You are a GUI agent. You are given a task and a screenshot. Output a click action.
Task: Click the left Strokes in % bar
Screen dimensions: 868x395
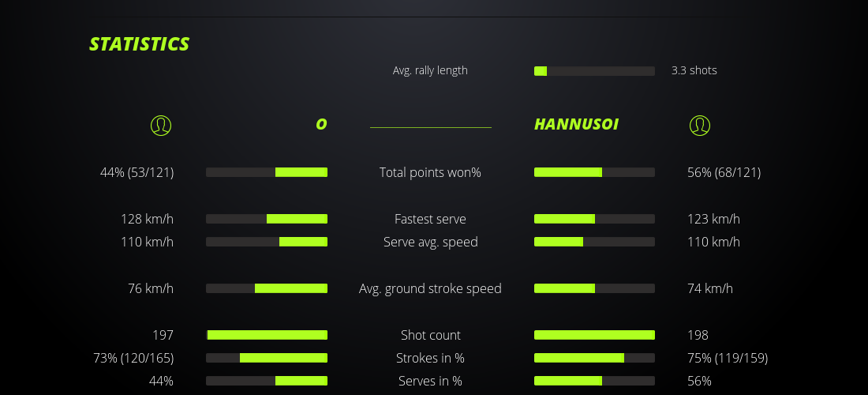[x=267, y=358]
